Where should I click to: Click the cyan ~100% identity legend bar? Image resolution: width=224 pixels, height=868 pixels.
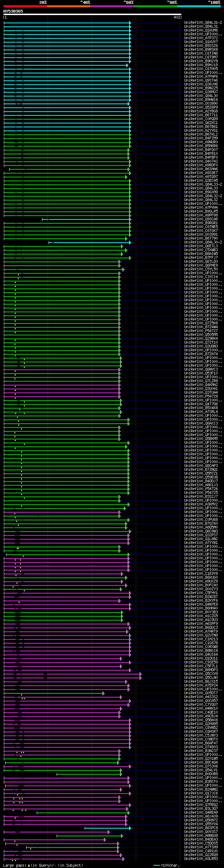[199, 6]
